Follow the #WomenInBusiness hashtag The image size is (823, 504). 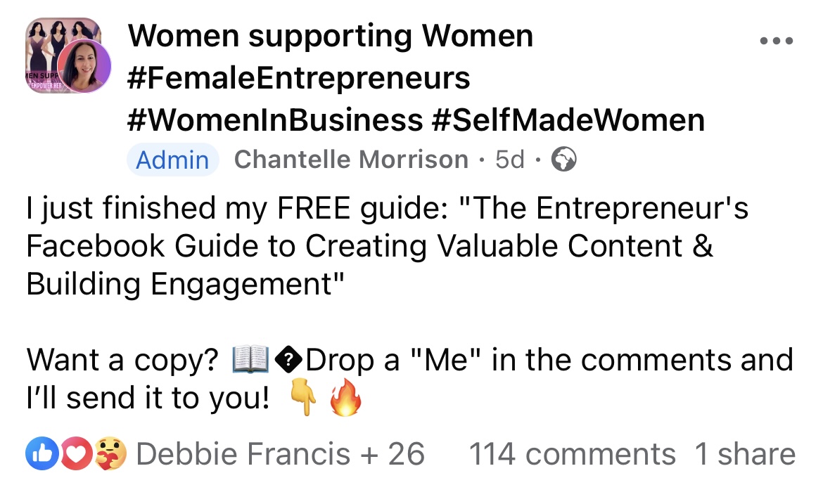[x=275, y=120]
